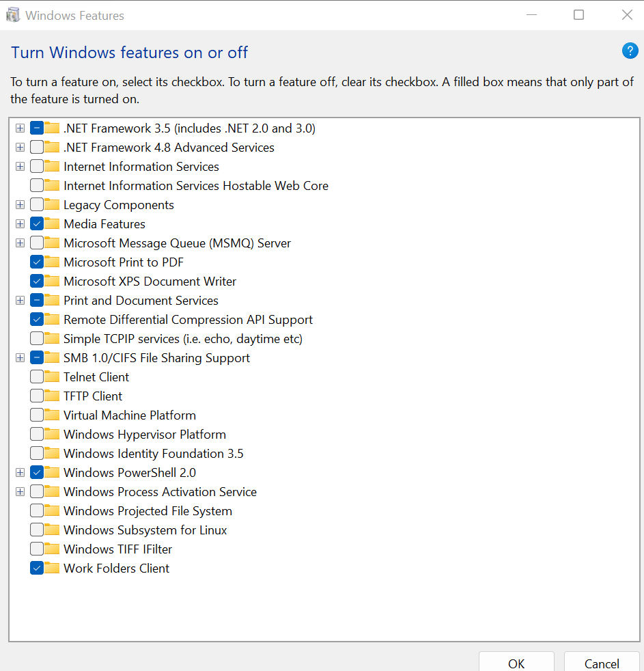Image resolution: width=644 pixels, height=671 pixels.
Task: Select the Windows PowerShell 2.0 label
Action: (x=130, y=472)
